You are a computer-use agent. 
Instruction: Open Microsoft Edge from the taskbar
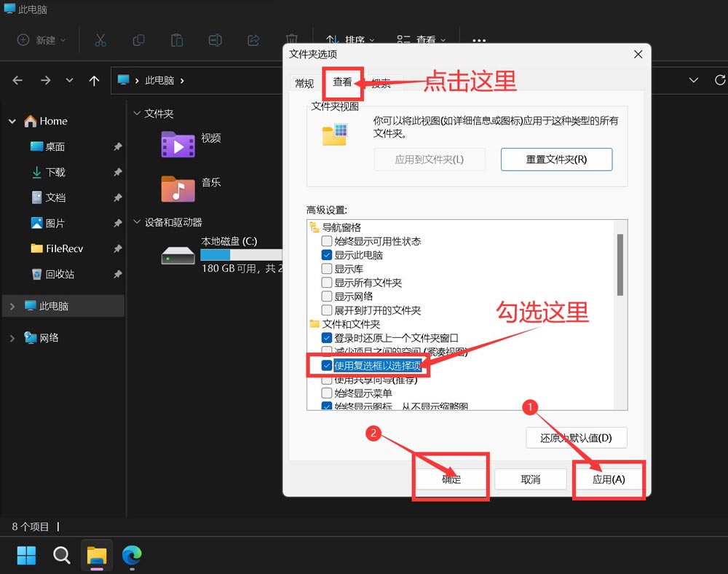132,555
